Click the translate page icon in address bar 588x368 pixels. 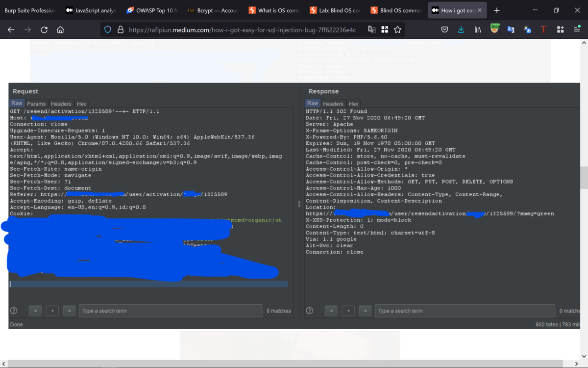click(372, 30)
